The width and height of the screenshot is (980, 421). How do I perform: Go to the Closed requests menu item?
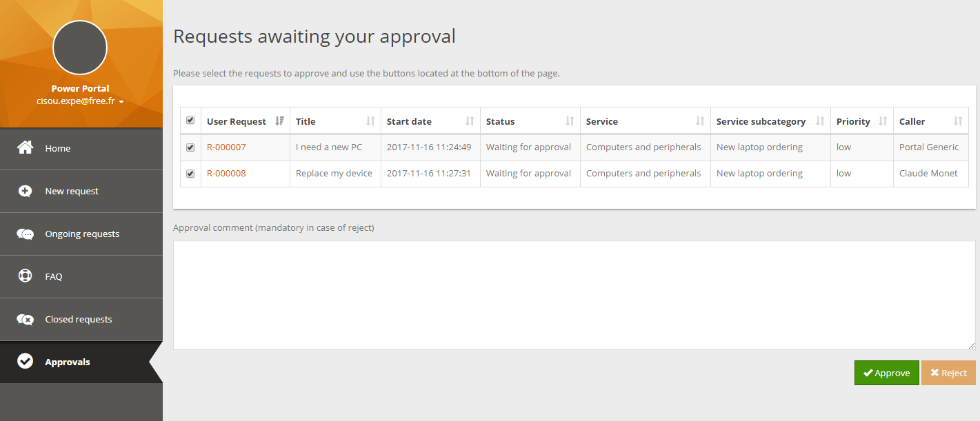pyautogui.click(x=79, y=320)
